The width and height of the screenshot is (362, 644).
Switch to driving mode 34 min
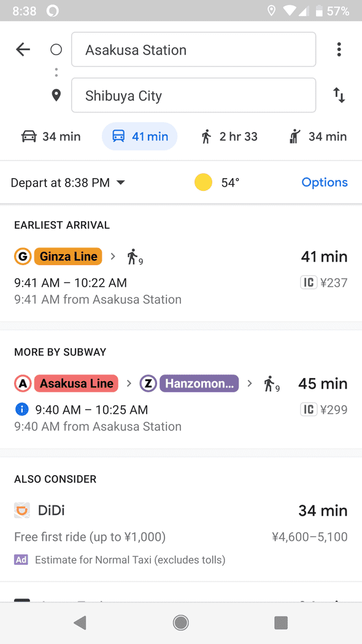tap(51, 136)
